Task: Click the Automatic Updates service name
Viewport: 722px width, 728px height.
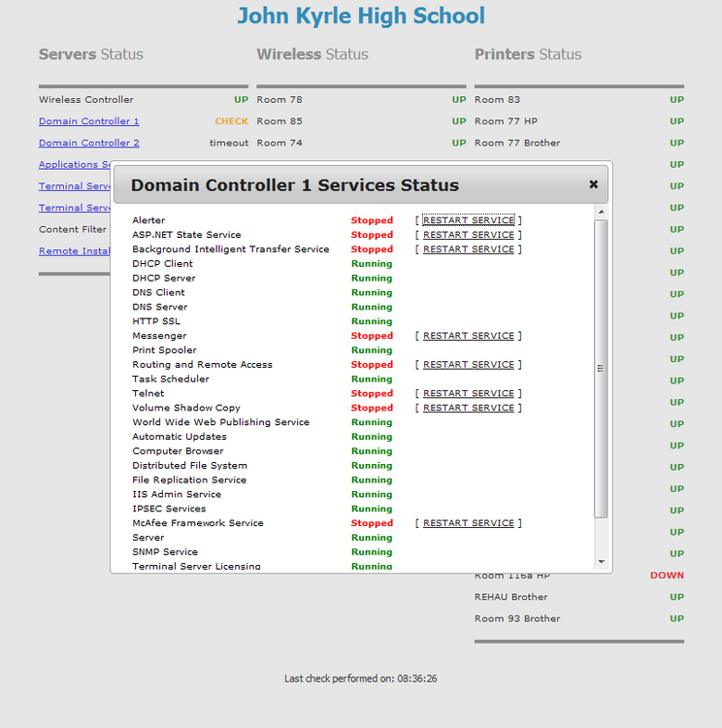Action: [x=180, y=436]
